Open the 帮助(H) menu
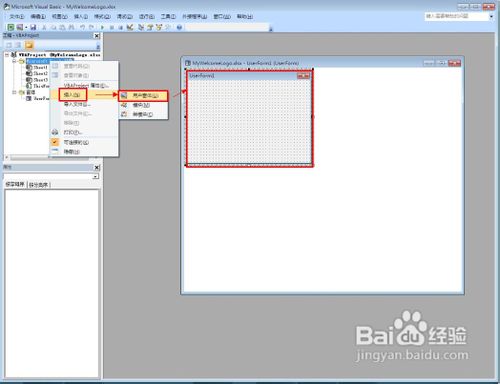 pyautogui.click(x=245, y=16)
